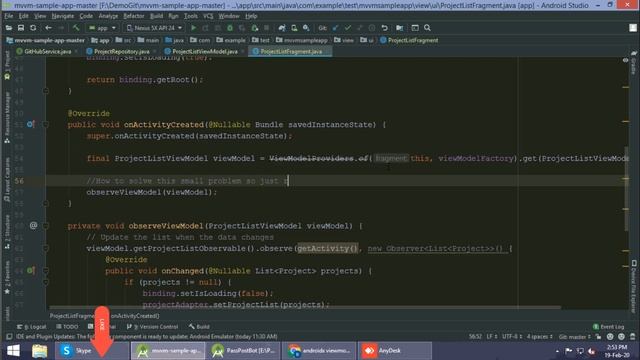Open the Build tool window
640x360 pixels.
(x=199, y=327)
